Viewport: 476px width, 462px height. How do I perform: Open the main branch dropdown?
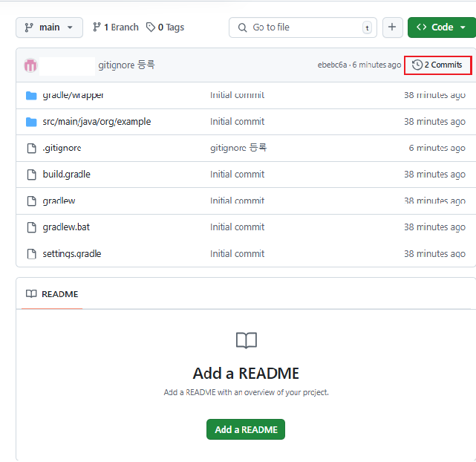point(49,27)
